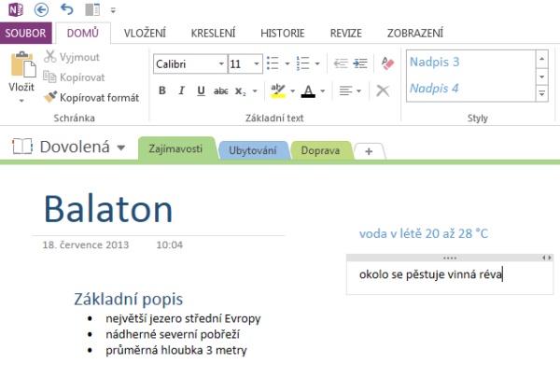Expand bullet list style options
Screen dimensions: 560x392
point(287,63)
